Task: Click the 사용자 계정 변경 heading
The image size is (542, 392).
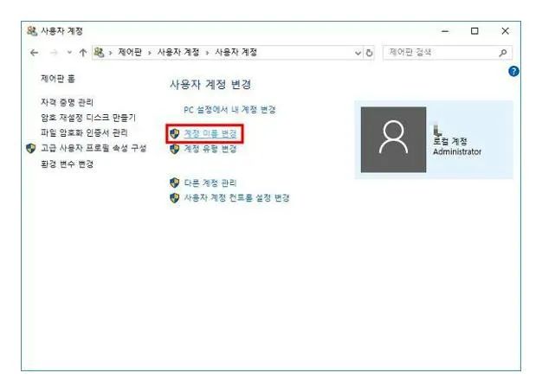Action: pos(210,84)
